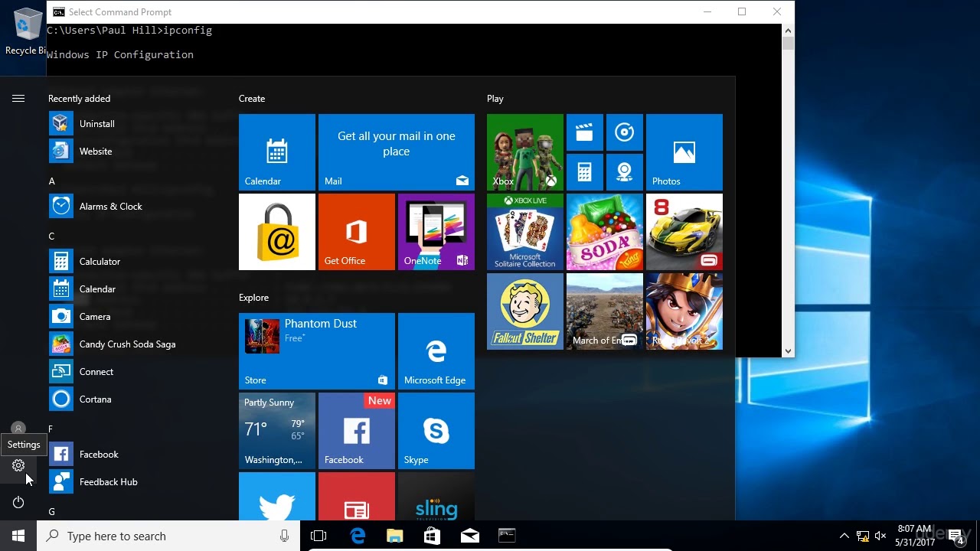Open the red News tile
This screenshot has height=551, width=980.
[x=357, y=496]
